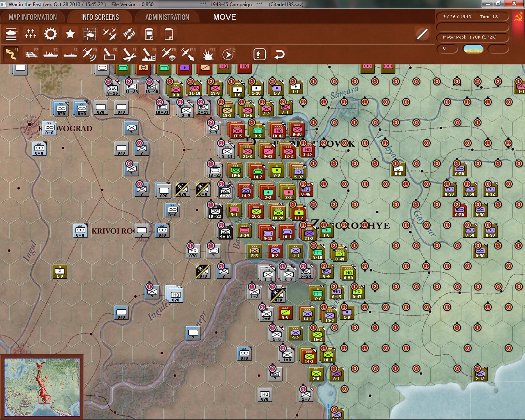Open the second report document icon
Screen dimensions: 525x420
pos(169,34)
